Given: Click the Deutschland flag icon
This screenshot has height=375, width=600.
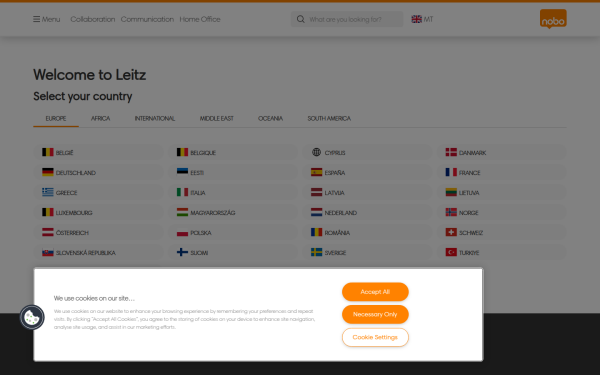Looking at the screenshot, I should (x=48, y=172).
